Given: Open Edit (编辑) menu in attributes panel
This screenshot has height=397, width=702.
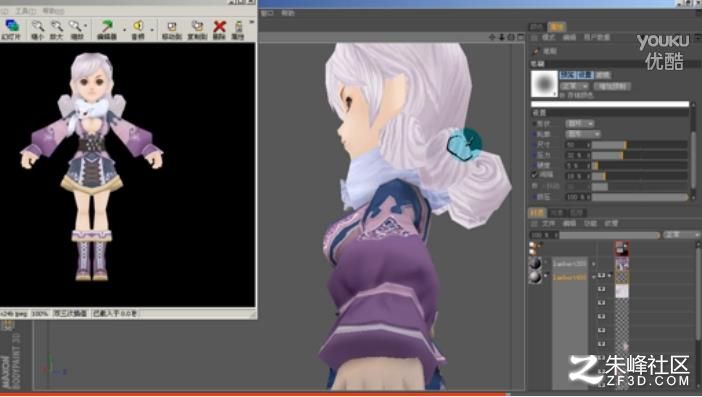Looking at the screenshot, I should pos(569,38).
